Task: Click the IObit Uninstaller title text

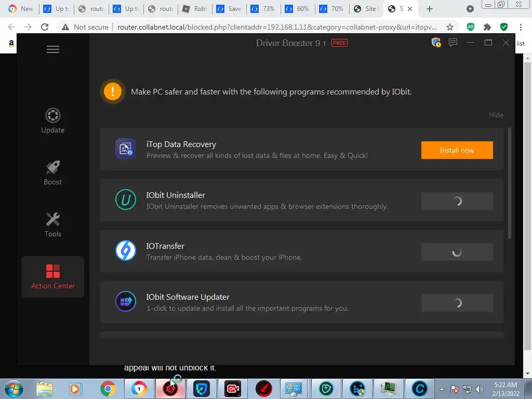Action: 176,195
